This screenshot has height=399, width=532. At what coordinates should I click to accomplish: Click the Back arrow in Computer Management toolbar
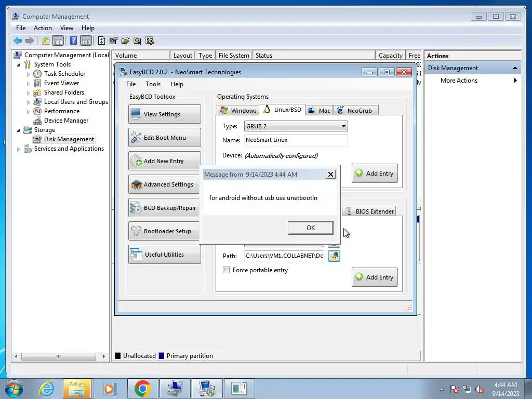click(18, 41)
